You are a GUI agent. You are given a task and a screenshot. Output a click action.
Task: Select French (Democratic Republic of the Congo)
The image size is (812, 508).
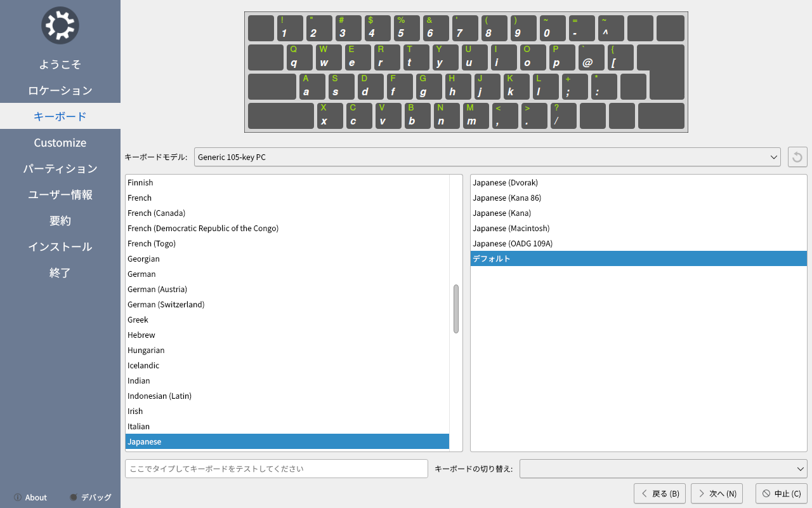[x=287, y=228]
